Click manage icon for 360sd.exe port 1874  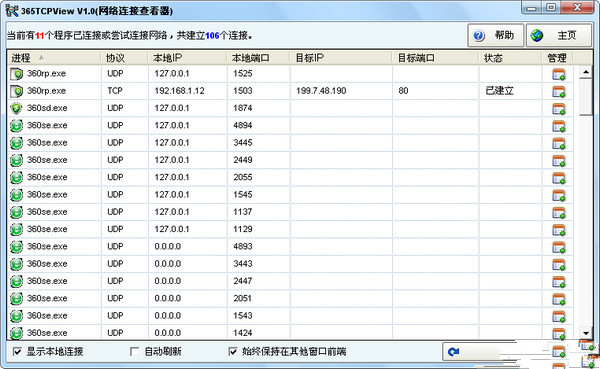pos(559,109)
